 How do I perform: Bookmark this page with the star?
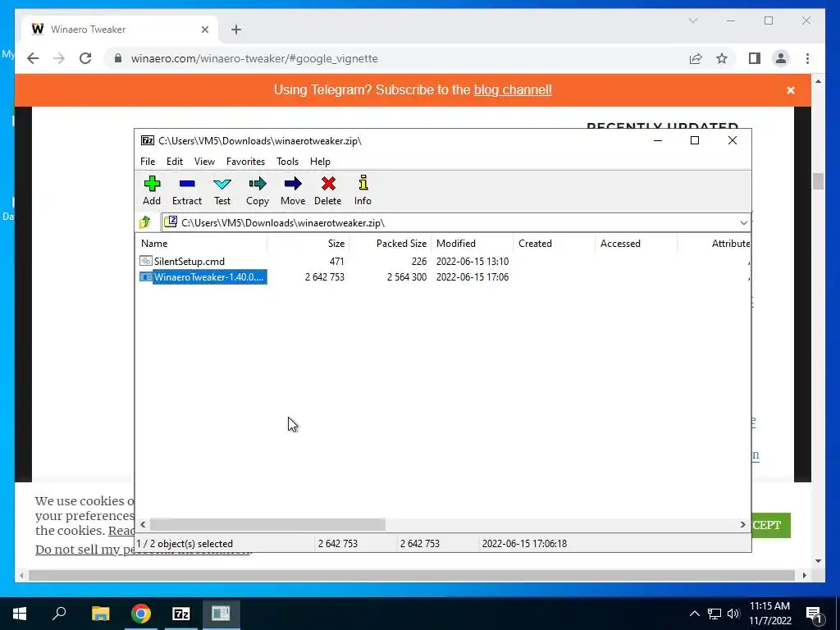coord(722,58)
